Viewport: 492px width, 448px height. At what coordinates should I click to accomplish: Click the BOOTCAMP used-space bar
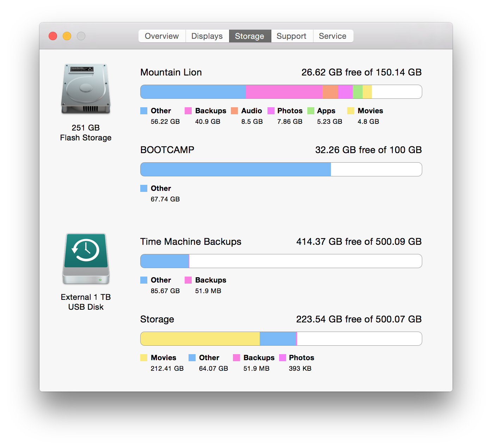[x=236, y=169]
